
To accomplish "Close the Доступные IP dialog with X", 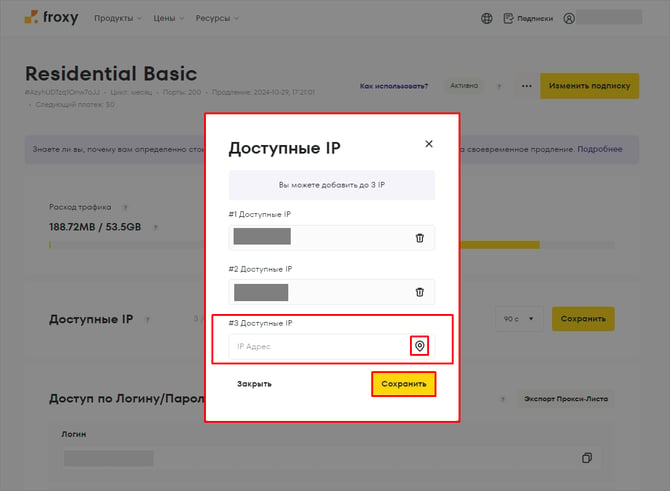I will click(x=429, y=144).
